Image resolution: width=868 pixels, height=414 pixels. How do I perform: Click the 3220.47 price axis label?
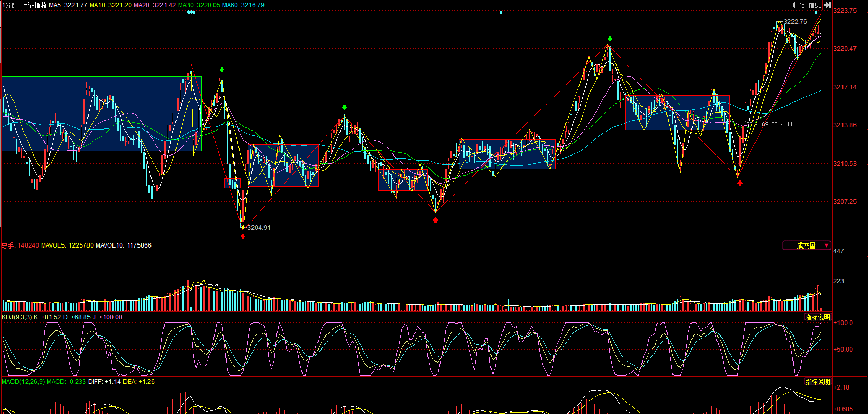pos(845,49)
